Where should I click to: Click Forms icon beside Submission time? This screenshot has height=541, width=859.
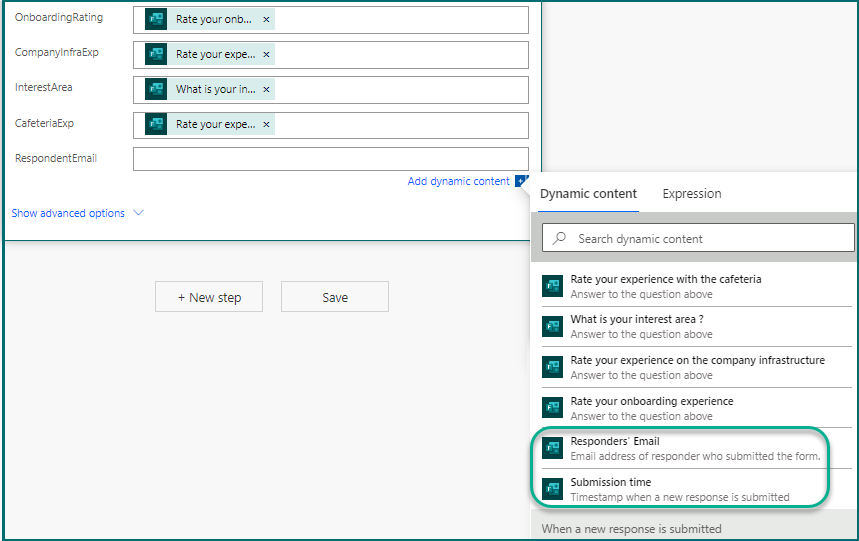tap(552, 488)
